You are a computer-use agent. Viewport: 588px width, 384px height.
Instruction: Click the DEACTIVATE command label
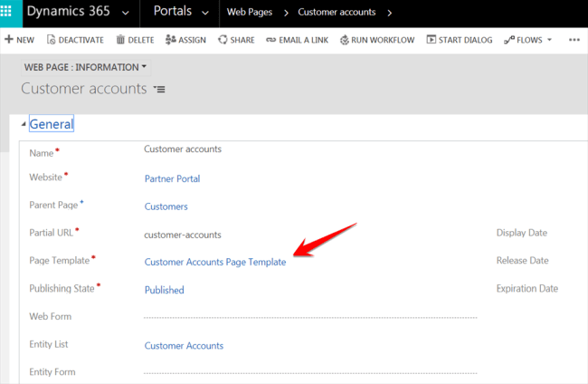81,40
